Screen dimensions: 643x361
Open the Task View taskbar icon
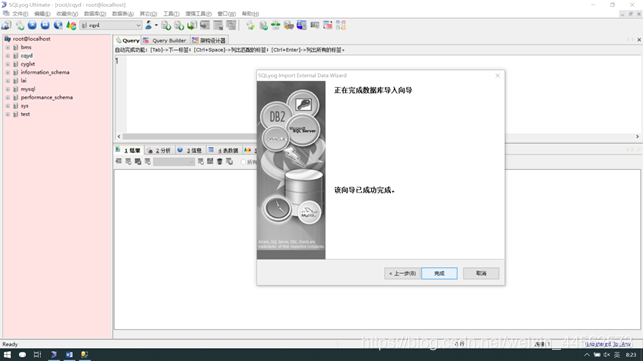(37, 355)
